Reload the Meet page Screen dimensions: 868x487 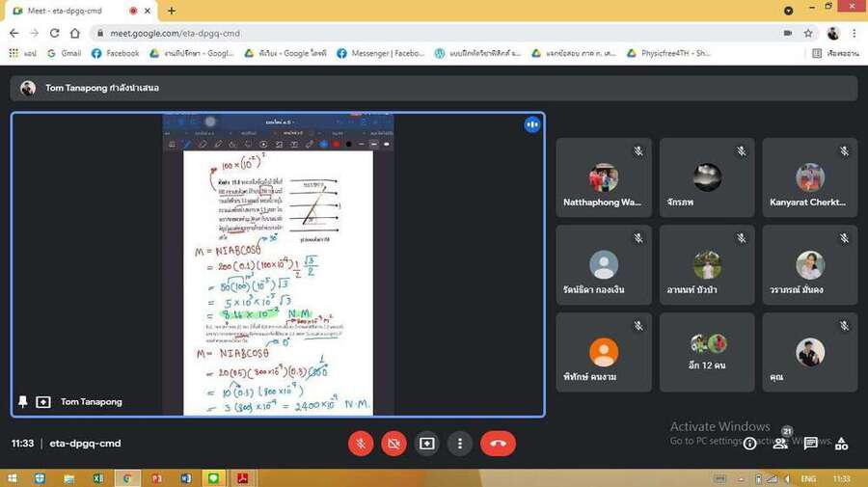click(x=54, y=33)
